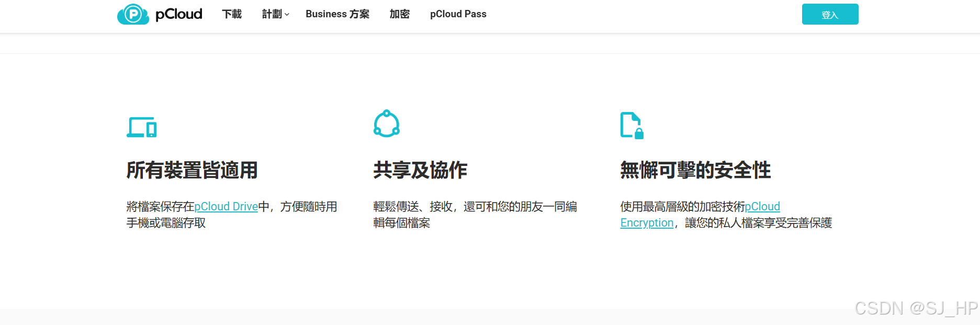Image resolution: width=980 pixels, height=325 pixels.
Task: Open the 下載 menu item
Action: (232, 14)
